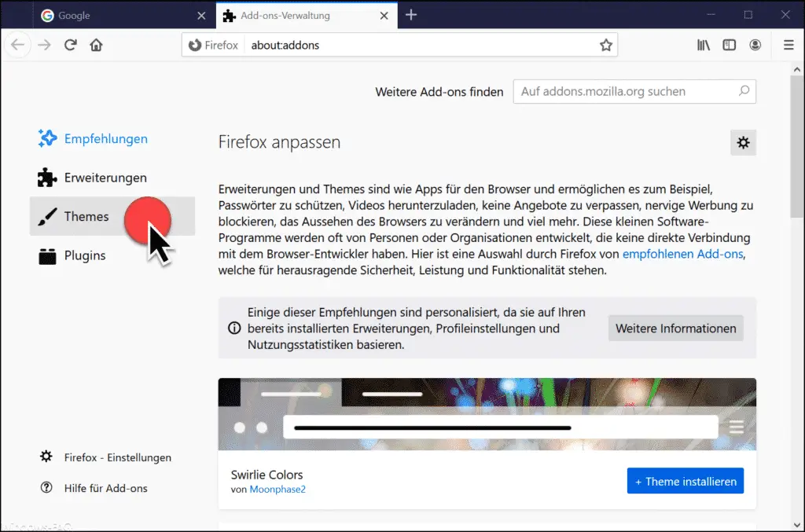Open a new tab with the plus button
The width and height of the screenshot is (805, 532).
[411, 15]
